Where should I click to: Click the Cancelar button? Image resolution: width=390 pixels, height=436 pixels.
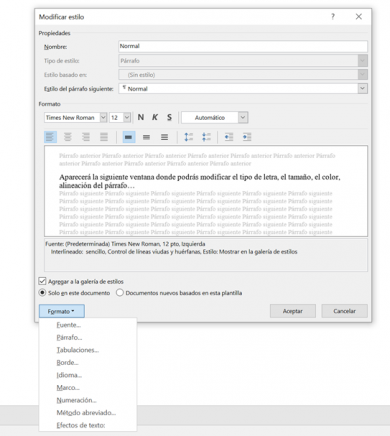(x=344, y=311)
